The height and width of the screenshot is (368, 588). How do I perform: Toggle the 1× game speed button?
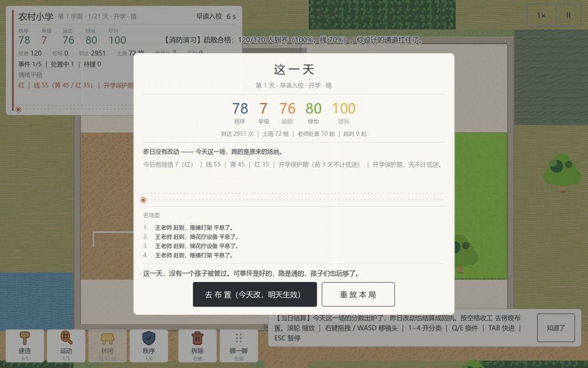pyautogui.click(x=541, y=15)
